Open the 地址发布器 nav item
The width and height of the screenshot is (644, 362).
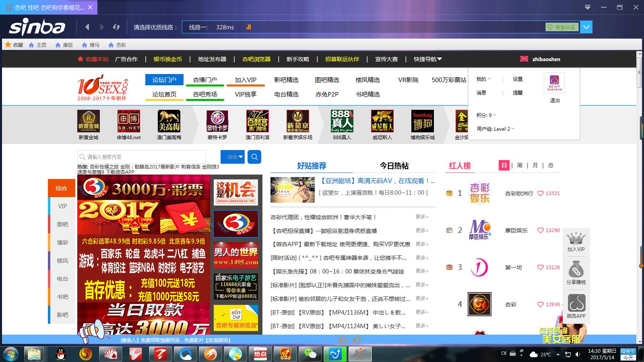click(x=212, y=59)
